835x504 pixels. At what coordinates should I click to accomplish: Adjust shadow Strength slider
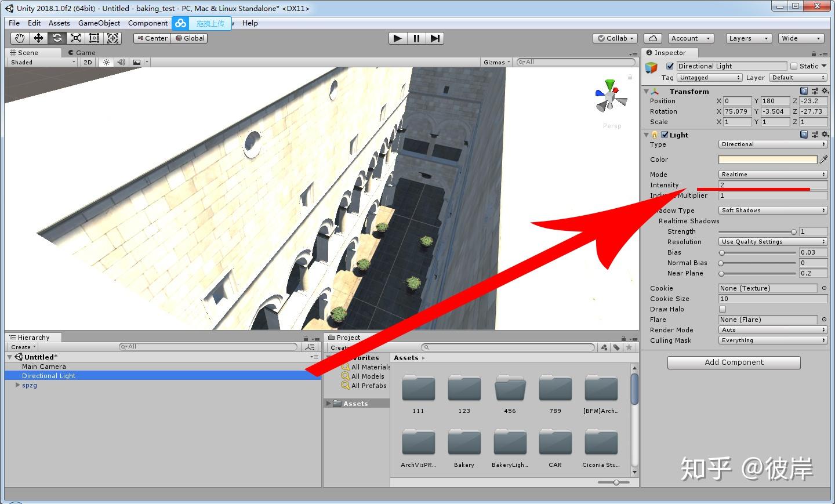coord(757,231)
